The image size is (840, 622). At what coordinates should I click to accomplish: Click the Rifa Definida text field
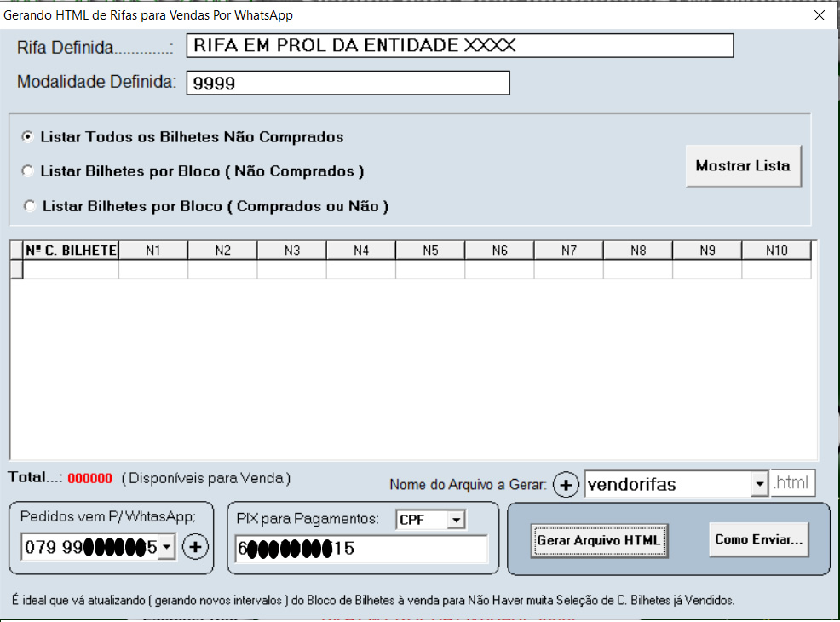pos(459,46)
